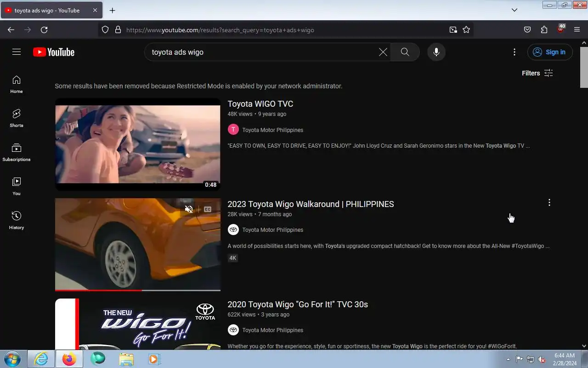Open 2023 Toyota Wigo Walkaround title
588x368 pixels.
311,204
